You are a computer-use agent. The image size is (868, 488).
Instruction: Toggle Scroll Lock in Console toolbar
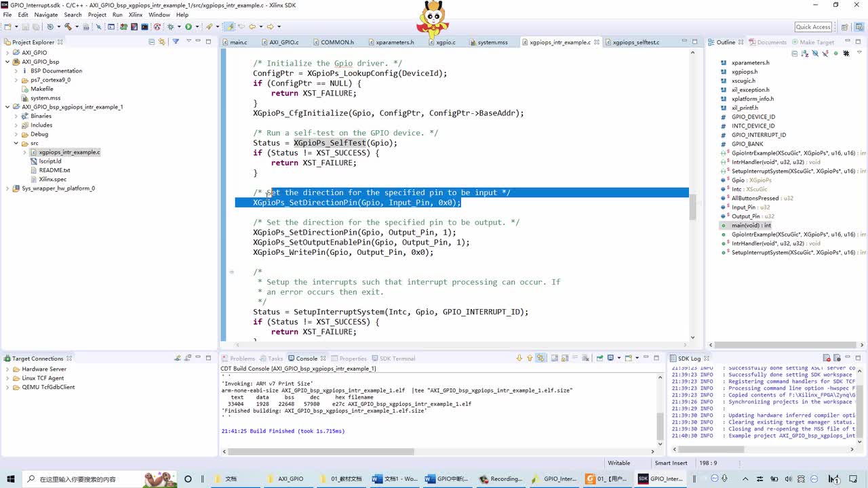[565, 358]
